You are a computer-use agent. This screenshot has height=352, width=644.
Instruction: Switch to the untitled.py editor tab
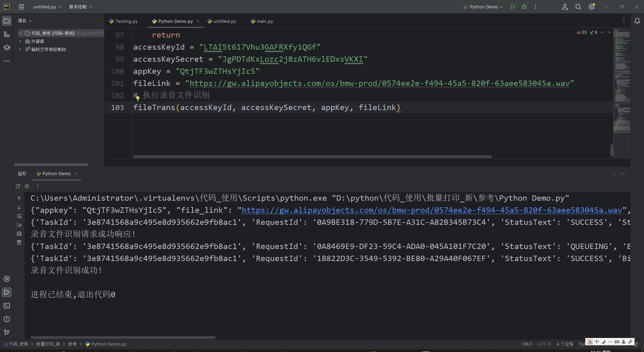click(222, 21)
